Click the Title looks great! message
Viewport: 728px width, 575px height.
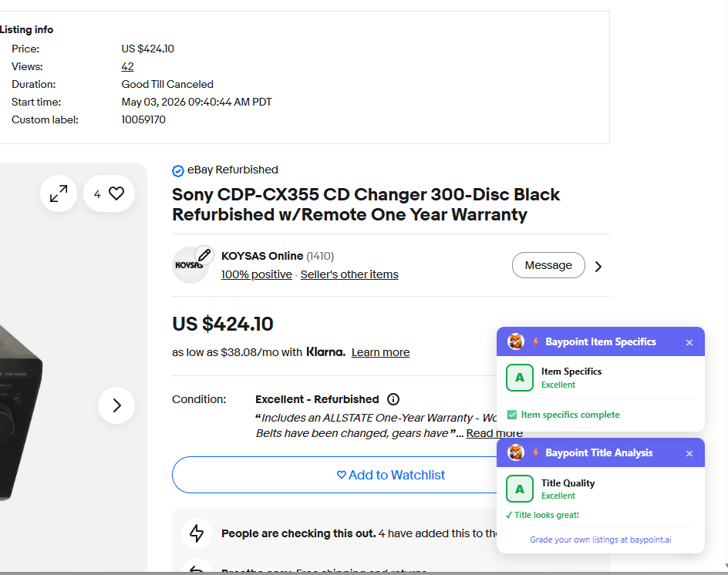(x=542, y=515)
